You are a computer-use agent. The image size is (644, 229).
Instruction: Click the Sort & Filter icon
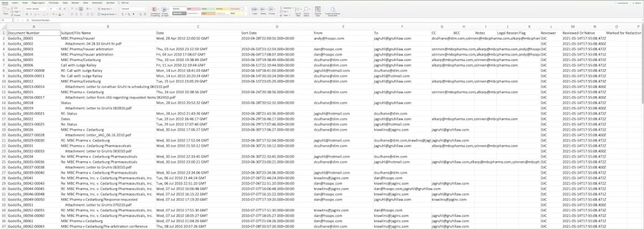pyautogui.click(x=298, y=11)
